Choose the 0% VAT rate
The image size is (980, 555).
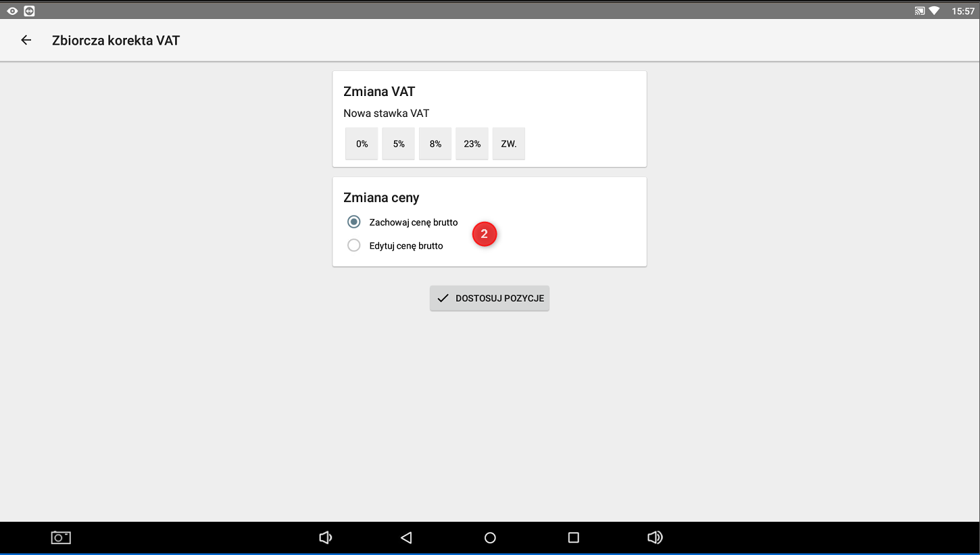362,144
